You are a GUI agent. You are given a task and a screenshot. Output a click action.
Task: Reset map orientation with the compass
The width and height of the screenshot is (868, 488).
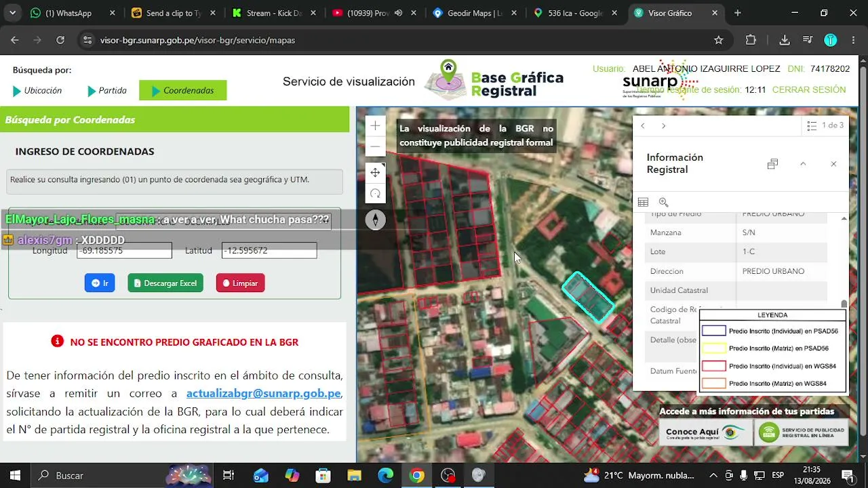coord(375,220)
